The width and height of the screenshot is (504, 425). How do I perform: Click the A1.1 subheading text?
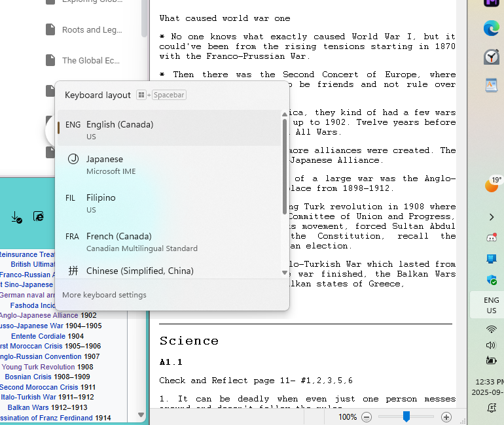pos(171,362)
